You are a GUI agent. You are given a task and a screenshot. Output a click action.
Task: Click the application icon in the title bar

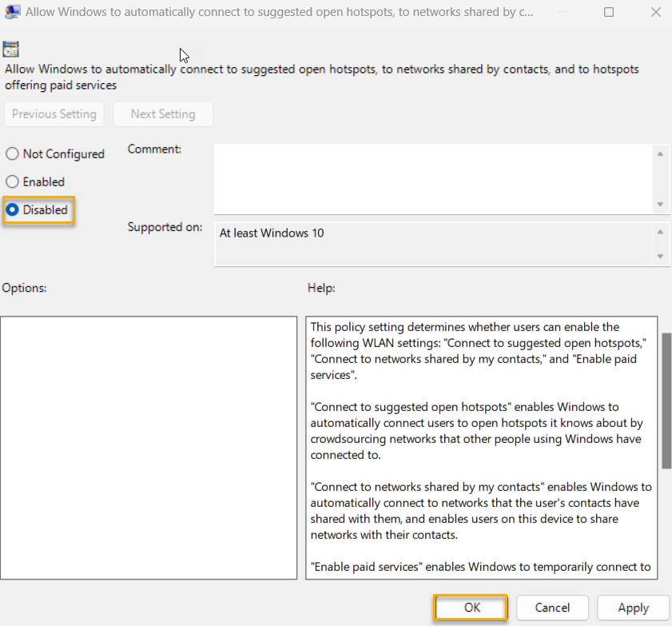pyautogui.click(x=12, y=12)
